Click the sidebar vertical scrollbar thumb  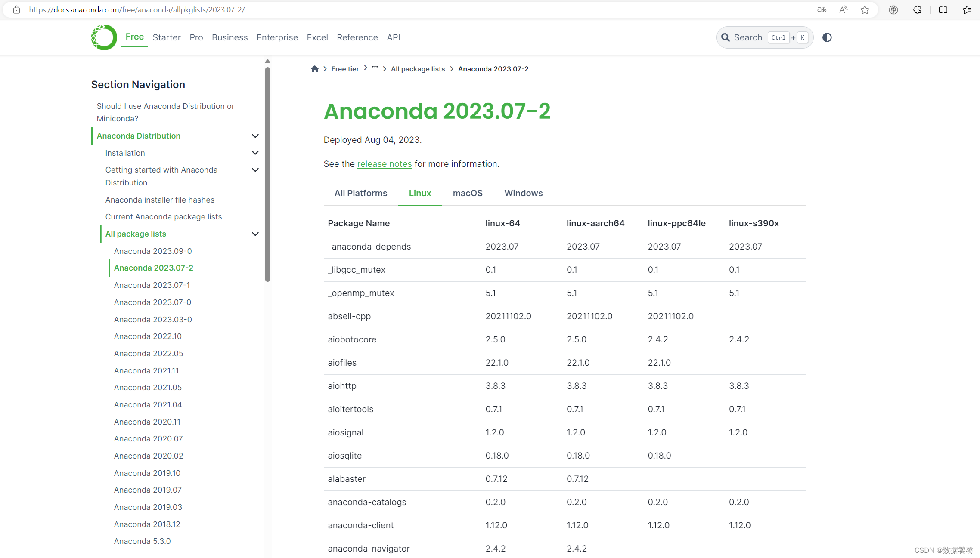pos(267,174)
